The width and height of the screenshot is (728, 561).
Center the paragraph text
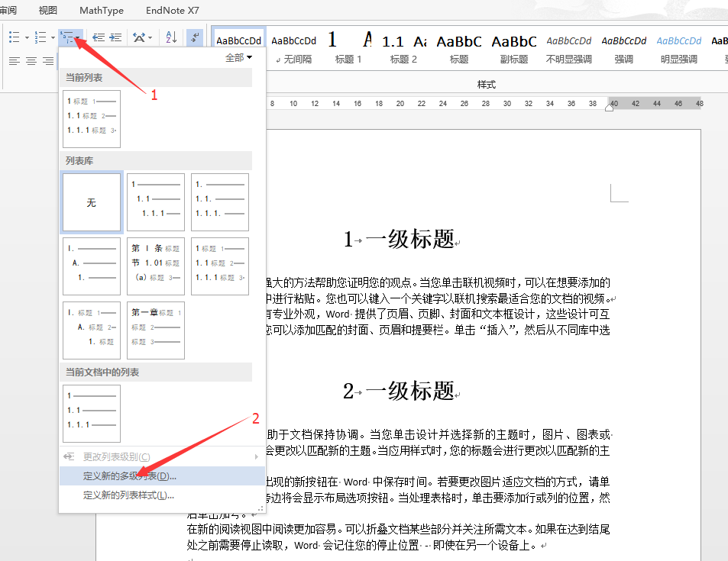(x=31, y=61)
